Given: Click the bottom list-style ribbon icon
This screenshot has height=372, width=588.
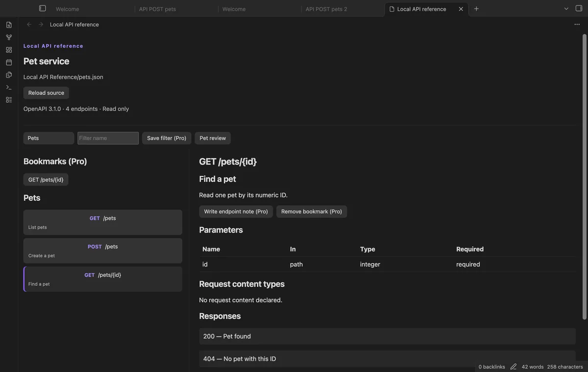Looking at the screenshot, I should tap(9, 100).
